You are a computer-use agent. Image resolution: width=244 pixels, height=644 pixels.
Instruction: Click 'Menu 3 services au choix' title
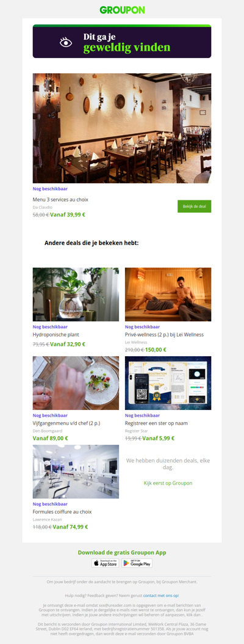tap(60, 200)
